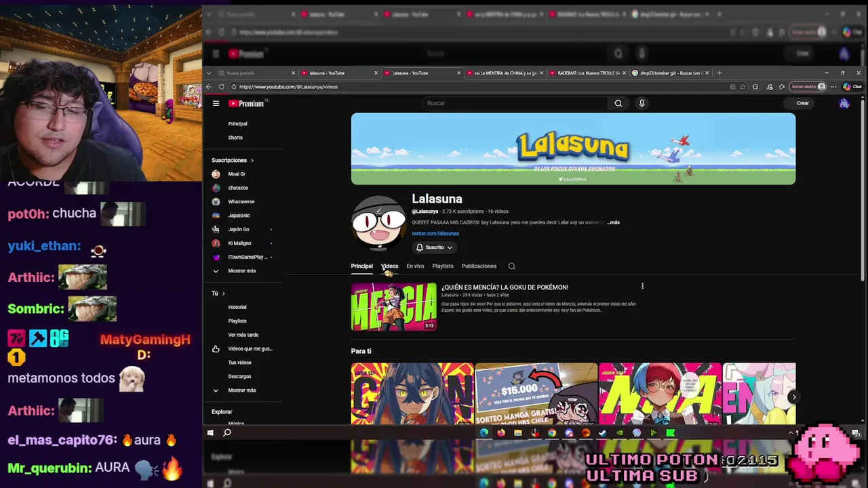
Task: Click the chutazos channel avatar
Action: (x=216, y=188)
